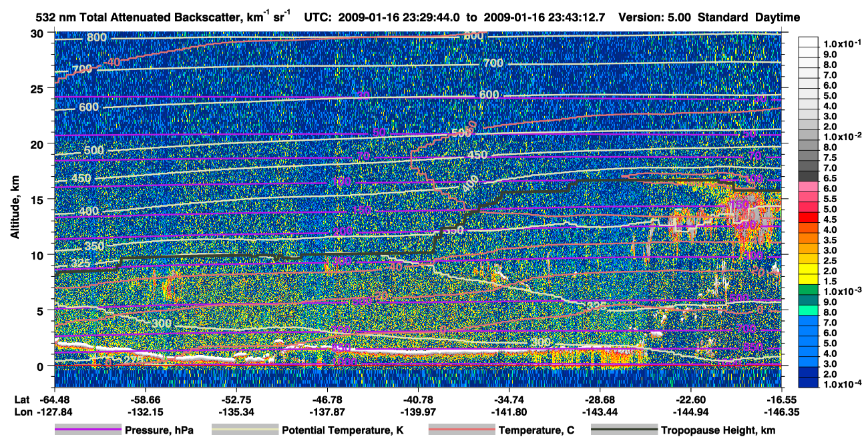
Task: Click the dark Tropopause Height legend line sample
Action: 623,430
